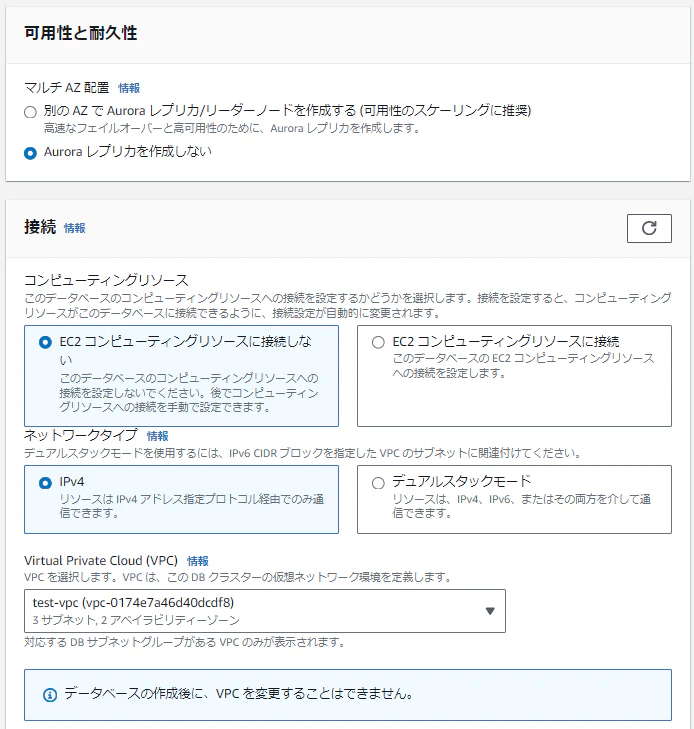This screenshot has height=729, width=694.
Task: Open 情報 link next to Virtual Private Cloud (VPC)
Action: point(198,561)
